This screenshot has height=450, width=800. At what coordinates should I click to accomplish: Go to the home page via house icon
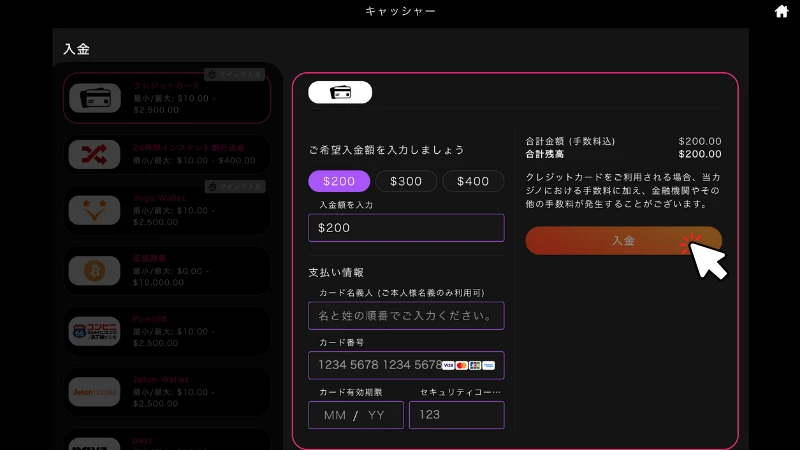782,11
